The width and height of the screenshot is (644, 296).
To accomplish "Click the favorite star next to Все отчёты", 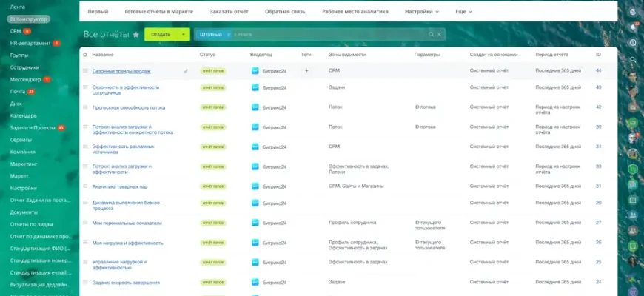I will tap(135, 35).
